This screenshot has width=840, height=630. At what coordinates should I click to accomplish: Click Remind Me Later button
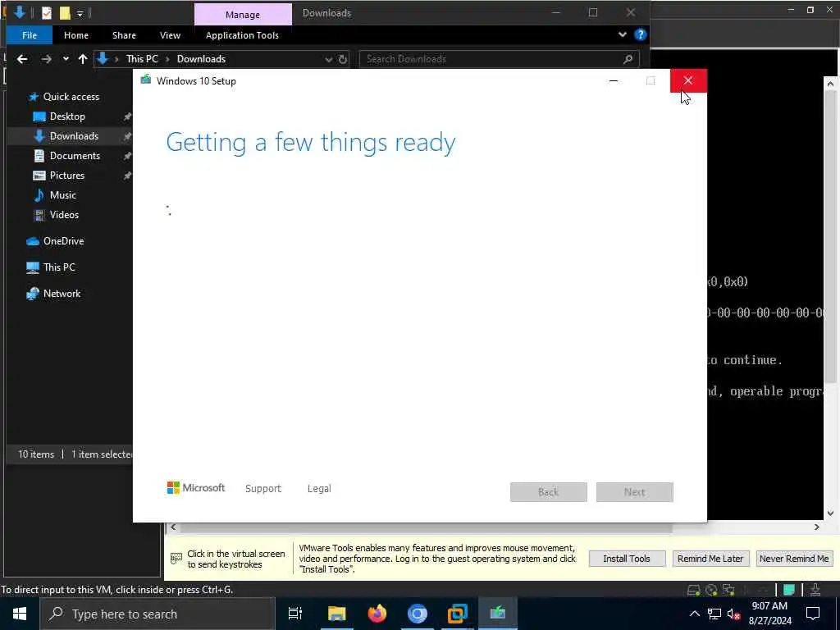[x=710, y=559]
